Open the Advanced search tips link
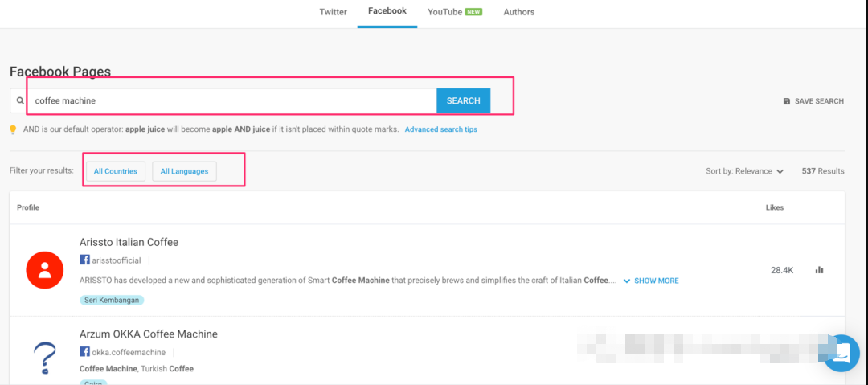This screenshot has width=868, height=385. click(x=440, y=129)
